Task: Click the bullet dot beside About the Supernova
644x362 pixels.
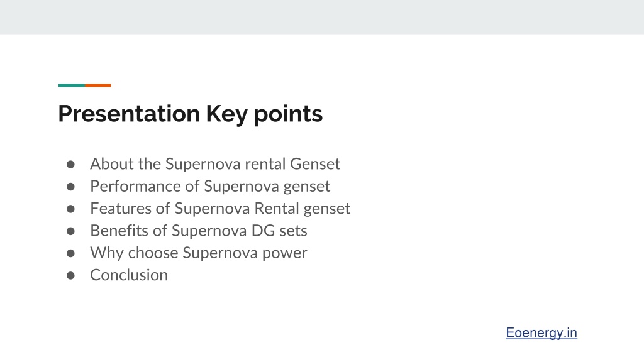Action: tap(70, 165)
